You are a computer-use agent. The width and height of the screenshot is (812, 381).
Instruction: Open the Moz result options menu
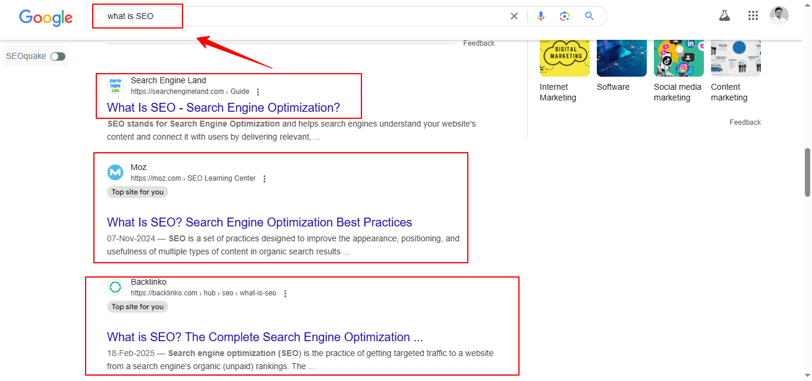[x=264, y=179]
